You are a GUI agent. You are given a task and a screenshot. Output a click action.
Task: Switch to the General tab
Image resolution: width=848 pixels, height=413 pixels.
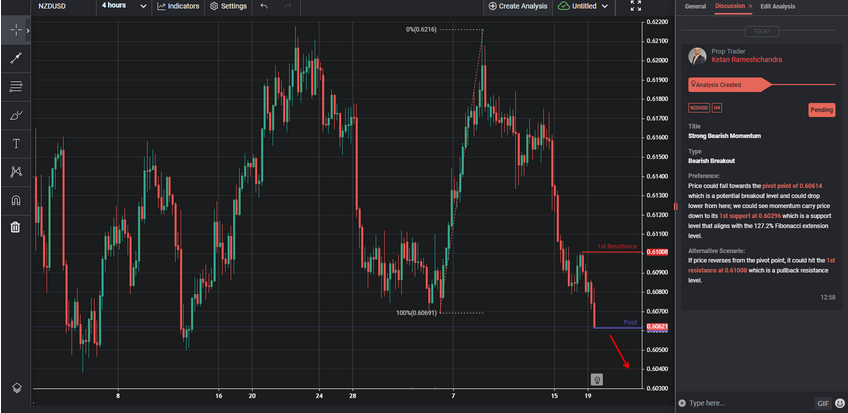point(695,6)
